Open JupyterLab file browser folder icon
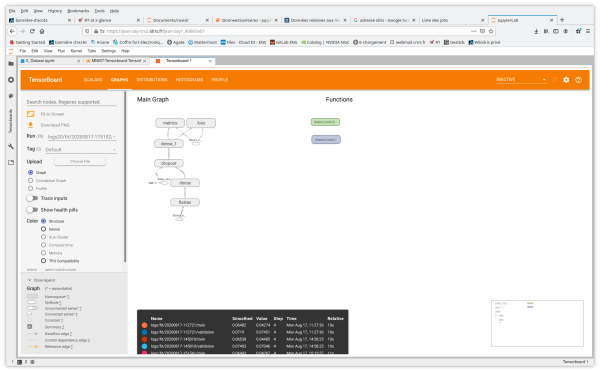The image size is (600, 372). (x=11, y=64)
